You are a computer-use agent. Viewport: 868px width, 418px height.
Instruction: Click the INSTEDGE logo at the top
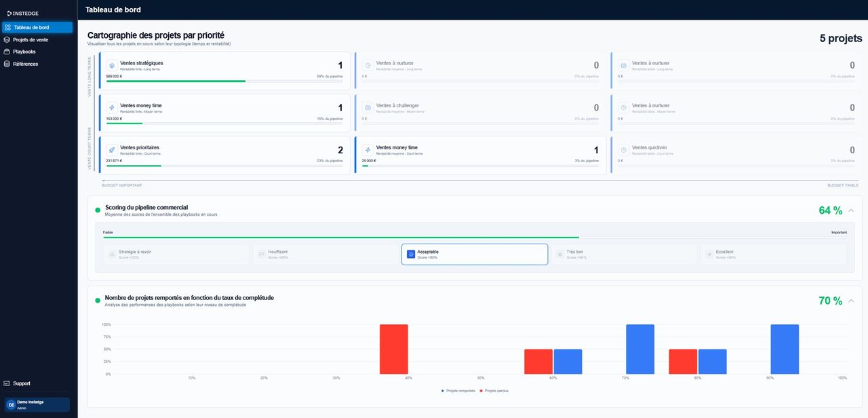[22, 13]
